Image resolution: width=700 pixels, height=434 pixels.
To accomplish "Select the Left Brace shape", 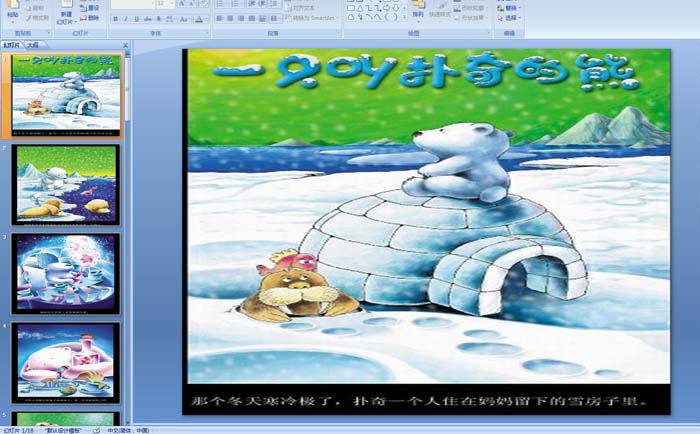I will tap(387, 17).
